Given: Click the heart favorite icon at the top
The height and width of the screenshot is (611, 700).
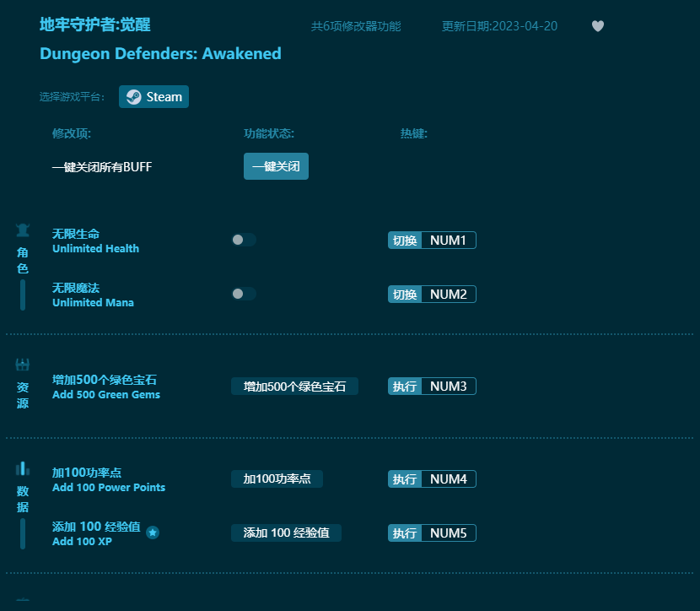Looking at the screenshot, I should [598, 26].
